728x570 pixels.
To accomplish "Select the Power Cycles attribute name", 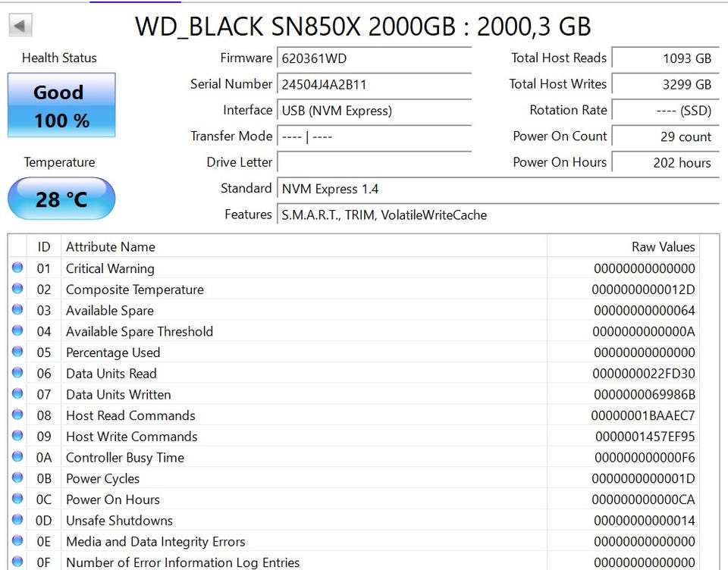I will coord(102,478).
